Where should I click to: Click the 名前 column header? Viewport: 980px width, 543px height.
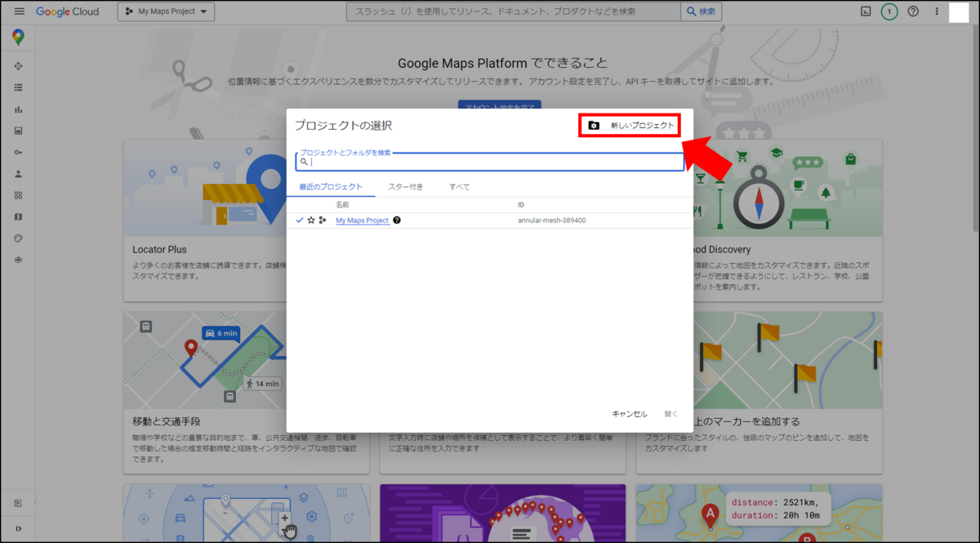(x=342, y=205)
